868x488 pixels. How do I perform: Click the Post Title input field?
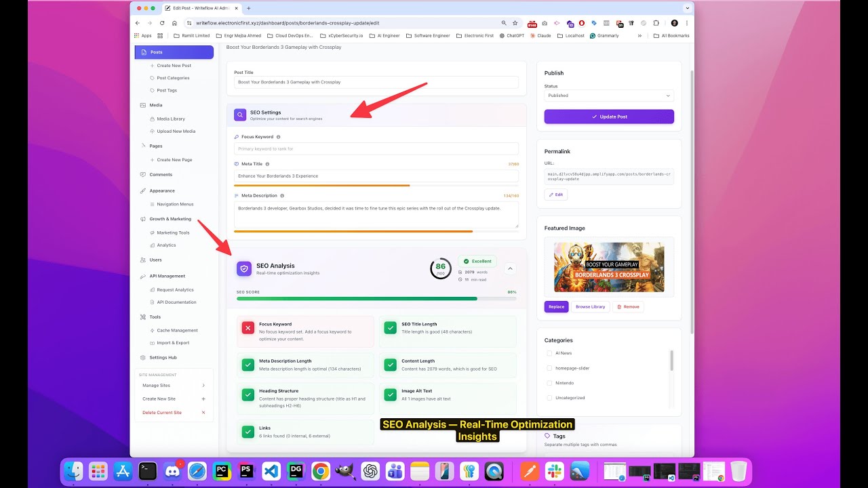point(376,82)
